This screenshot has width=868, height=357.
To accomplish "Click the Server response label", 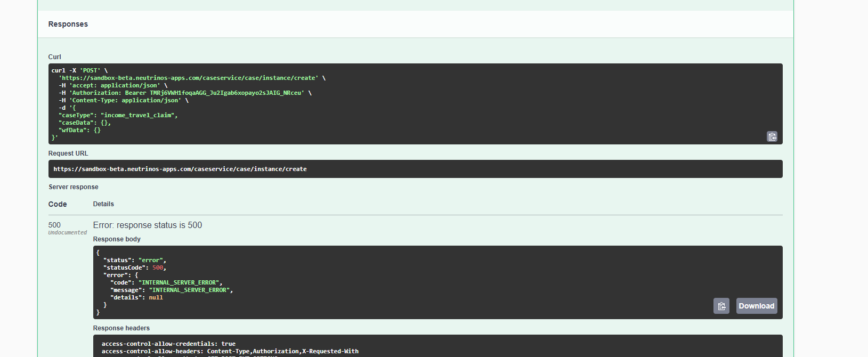I will pos(74,187).
